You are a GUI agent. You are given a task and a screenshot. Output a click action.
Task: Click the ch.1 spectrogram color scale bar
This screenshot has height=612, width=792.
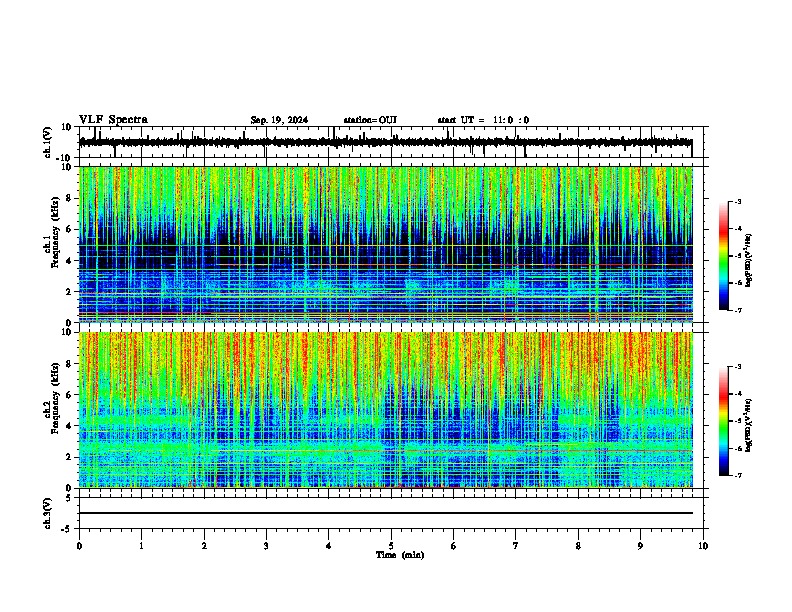(x=724, y=256)
